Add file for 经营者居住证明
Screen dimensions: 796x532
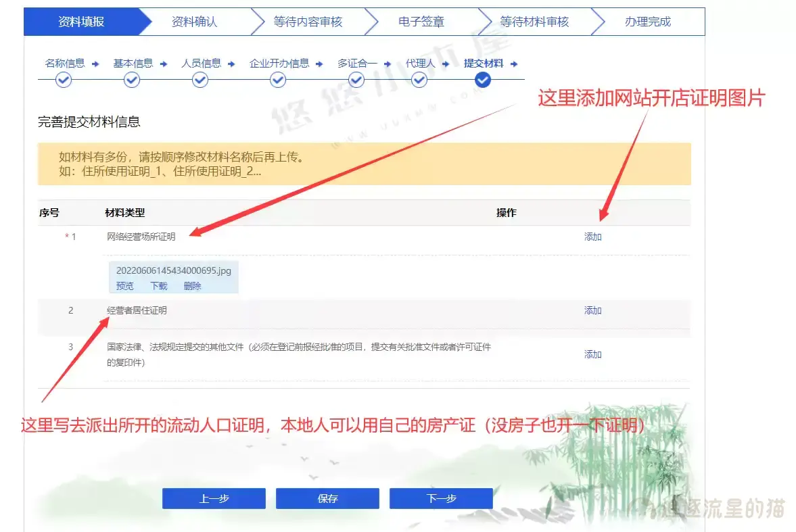click(593, 311)
